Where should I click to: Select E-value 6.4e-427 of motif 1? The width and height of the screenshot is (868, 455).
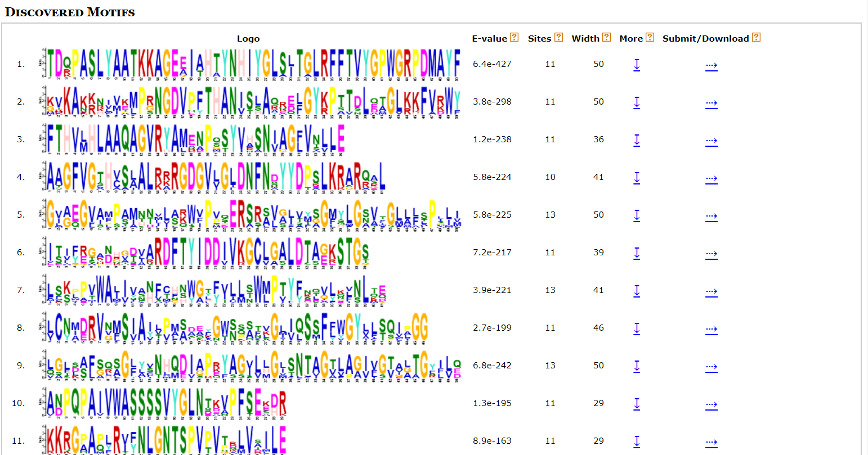[492, 64]
